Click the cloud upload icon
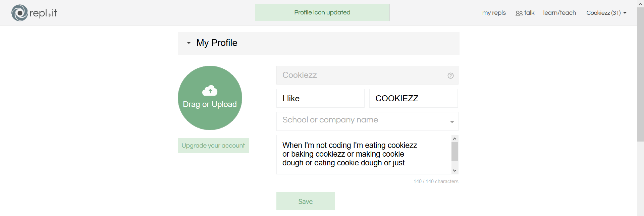Image resolution: width=644 pixels, height=216 pixels. click(x=210, y=91)
